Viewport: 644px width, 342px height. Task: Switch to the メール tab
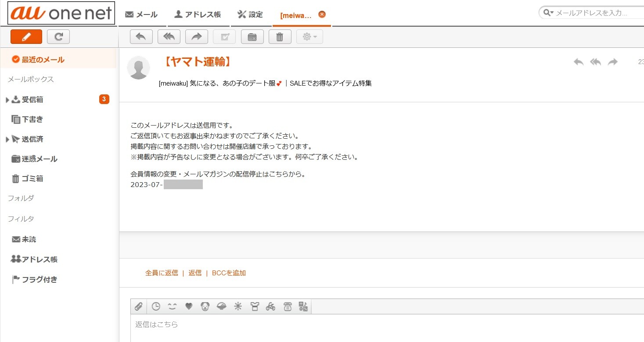tap(141, 14)
